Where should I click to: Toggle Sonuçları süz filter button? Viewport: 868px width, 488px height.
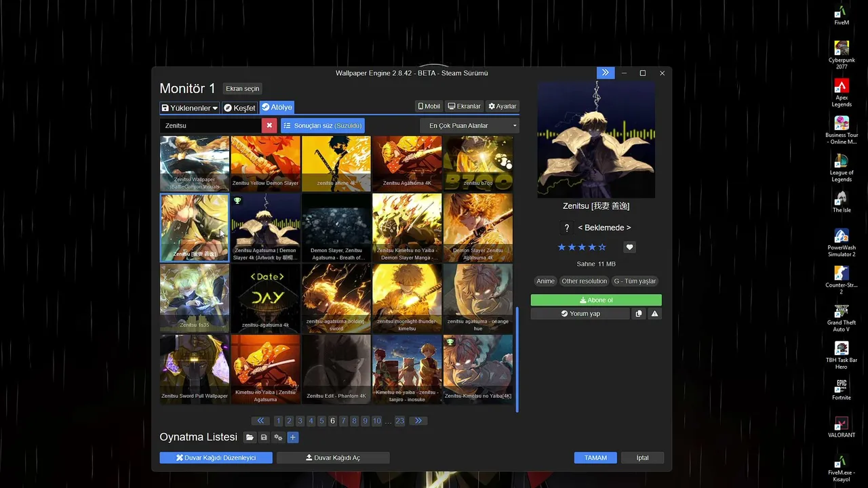(323, 125)
